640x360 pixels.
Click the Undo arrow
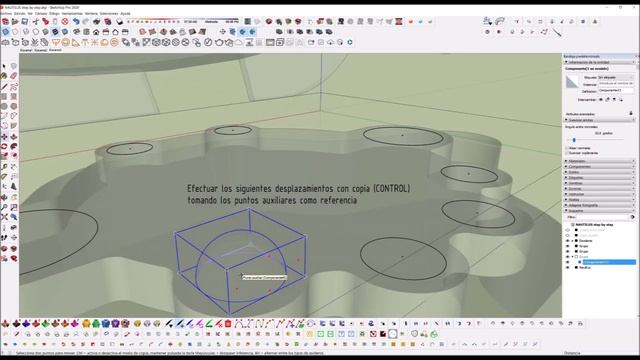76,21
